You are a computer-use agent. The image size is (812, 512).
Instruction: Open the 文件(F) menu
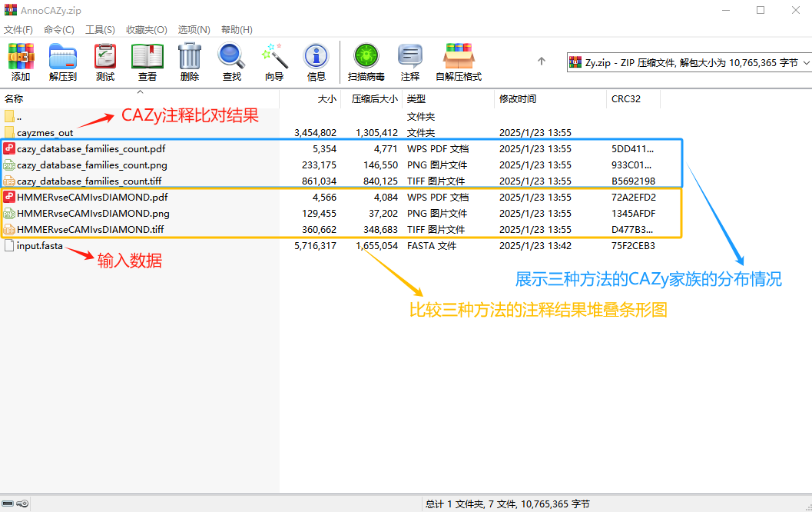pyautogui.click(x=18, y=29)
